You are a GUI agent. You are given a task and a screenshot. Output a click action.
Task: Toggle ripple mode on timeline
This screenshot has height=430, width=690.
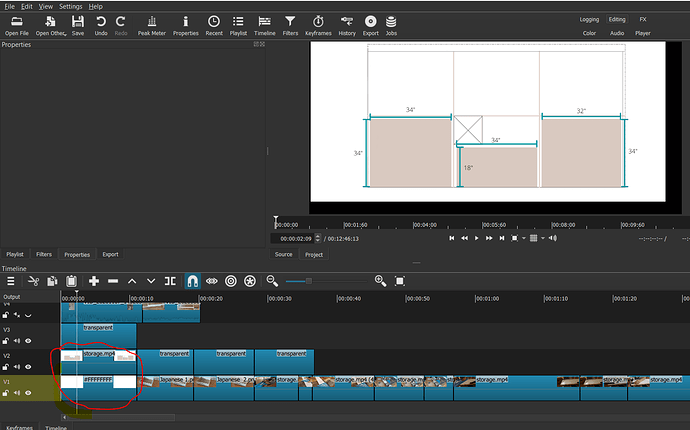(x=231, y=281)
